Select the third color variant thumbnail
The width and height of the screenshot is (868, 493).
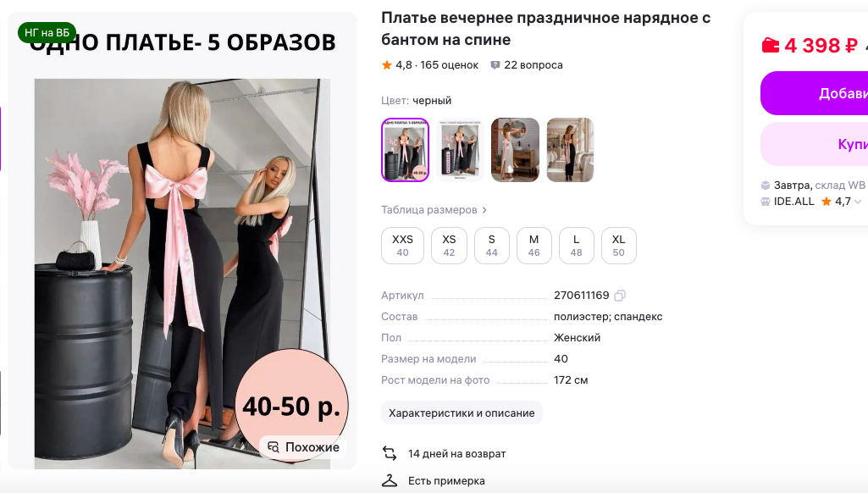pos(515,150)
